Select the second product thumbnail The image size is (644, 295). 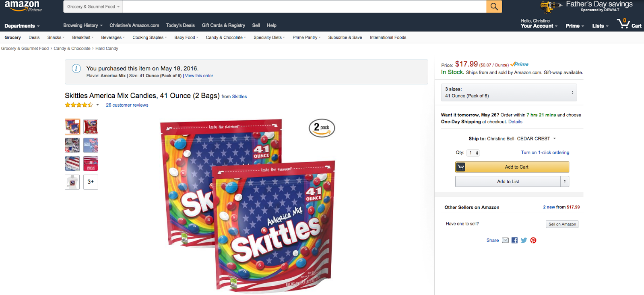tap(91, 127)
